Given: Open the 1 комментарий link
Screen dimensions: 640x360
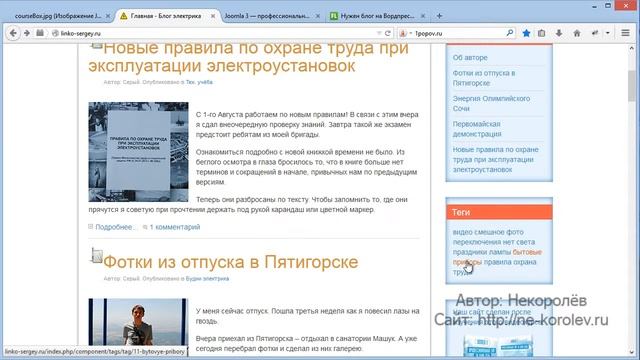Looking at the screenshot, I should click(x=175, y=227).
